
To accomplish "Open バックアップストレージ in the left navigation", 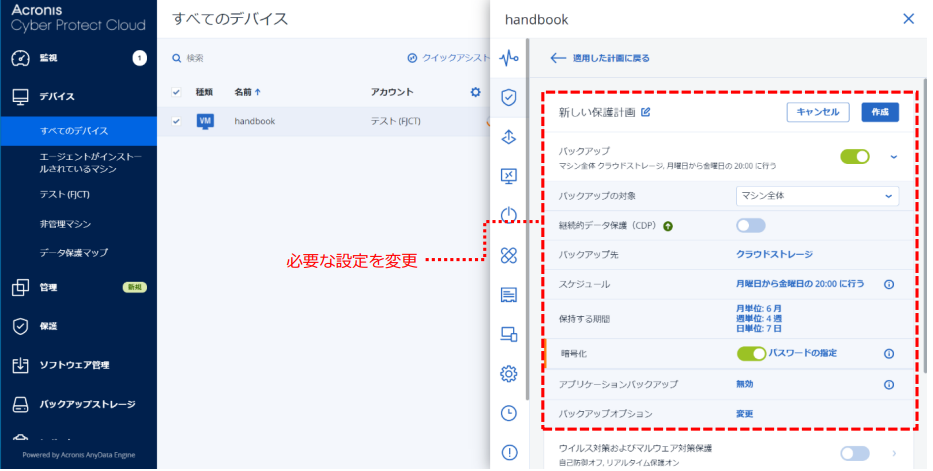I will [86, 405].
